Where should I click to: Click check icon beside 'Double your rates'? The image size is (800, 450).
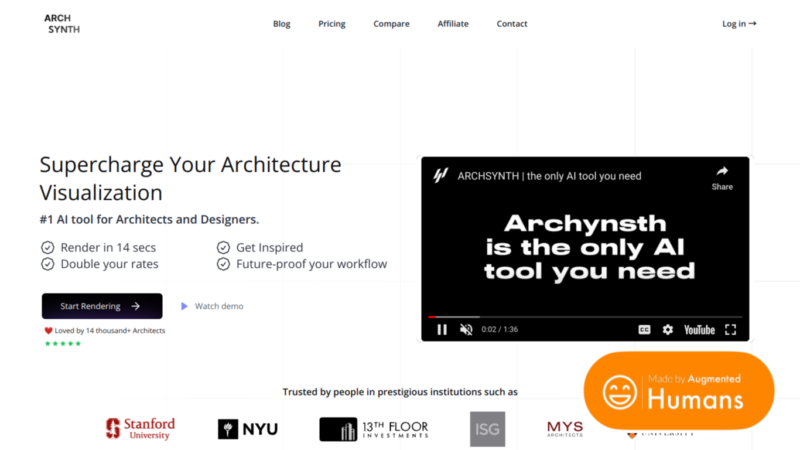click(47, 264)
